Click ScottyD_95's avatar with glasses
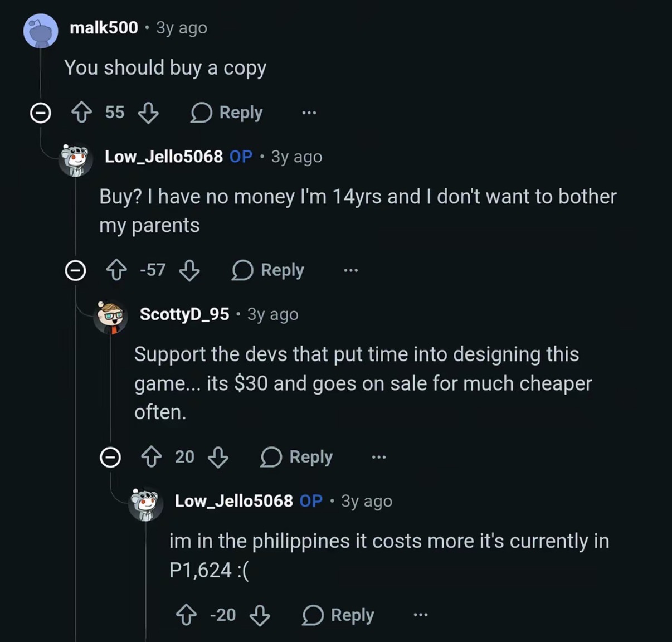 pos(110,318)
